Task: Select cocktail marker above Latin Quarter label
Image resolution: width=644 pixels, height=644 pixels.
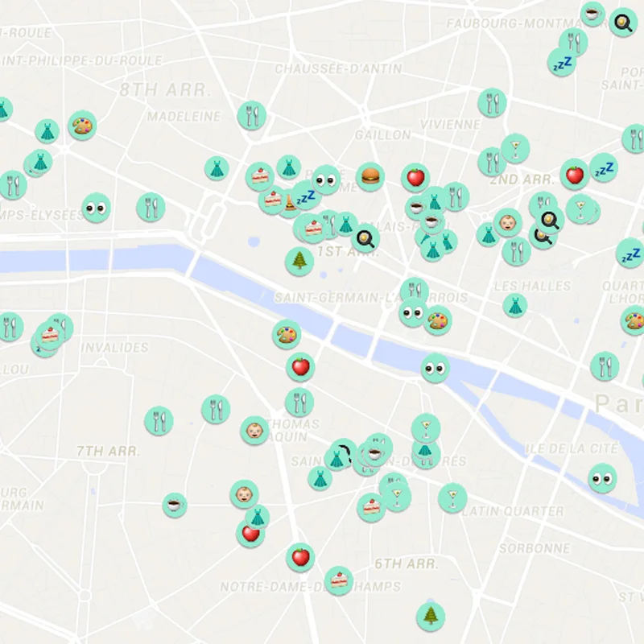Action: [x=452, y=497]
